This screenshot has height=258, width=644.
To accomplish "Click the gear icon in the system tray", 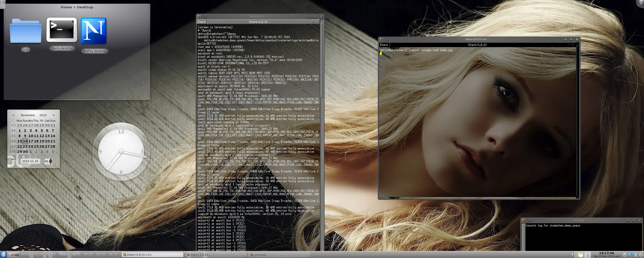I will coord(624,255).
